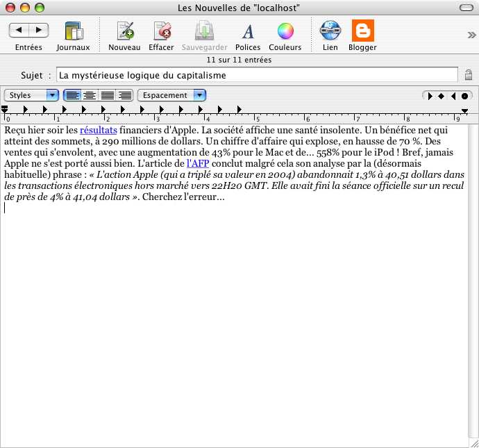Select the center tab stop diamond

tap(441, 97)
